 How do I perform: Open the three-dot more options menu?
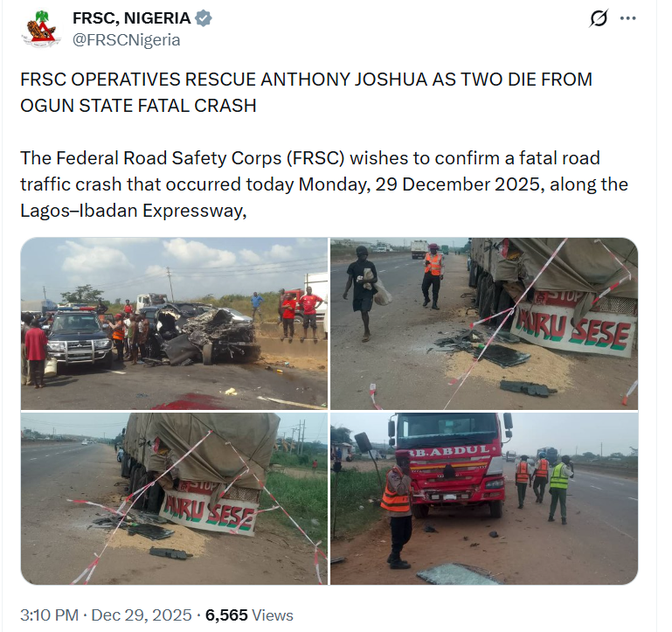pyautogui.click(x=627, y=18)
